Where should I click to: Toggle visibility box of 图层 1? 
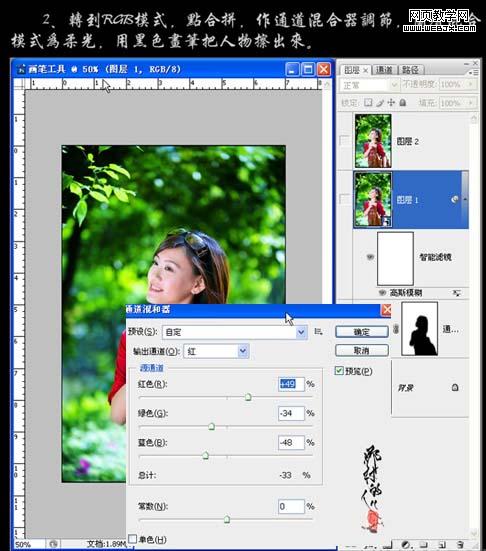(x=345, y=199)
